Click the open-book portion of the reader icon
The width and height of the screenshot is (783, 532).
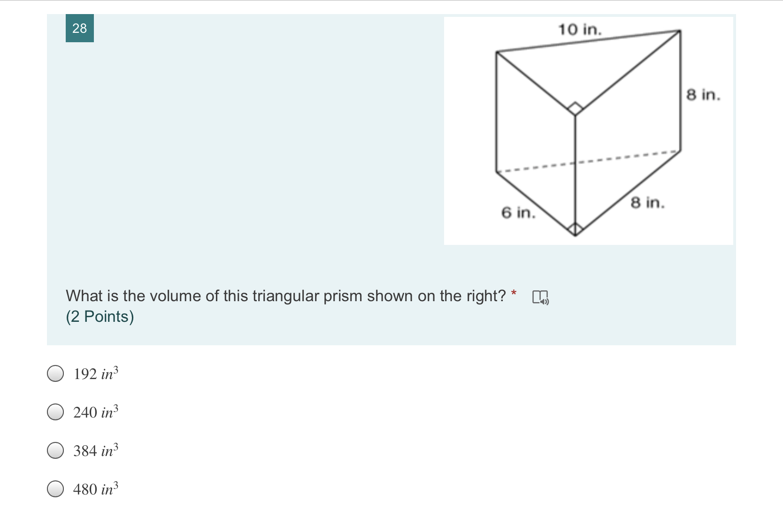pyautogui.click(x=537, y=295)
